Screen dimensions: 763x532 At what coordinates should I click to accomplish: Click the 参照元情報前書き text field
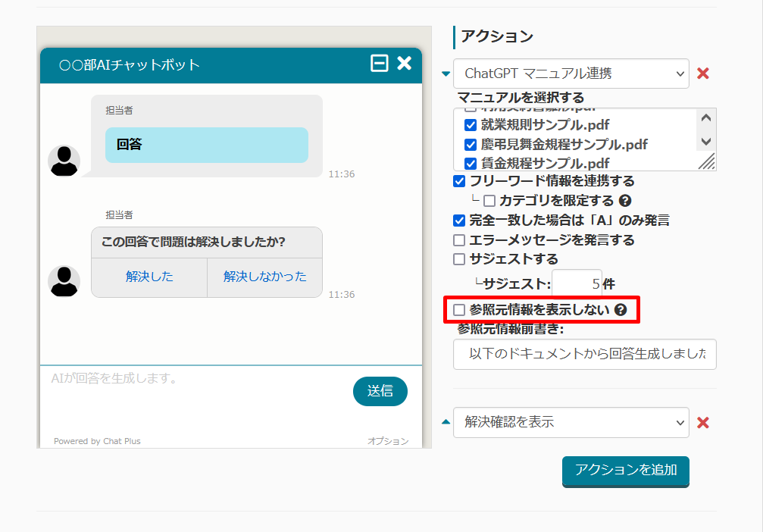click(x=584, y=354)
